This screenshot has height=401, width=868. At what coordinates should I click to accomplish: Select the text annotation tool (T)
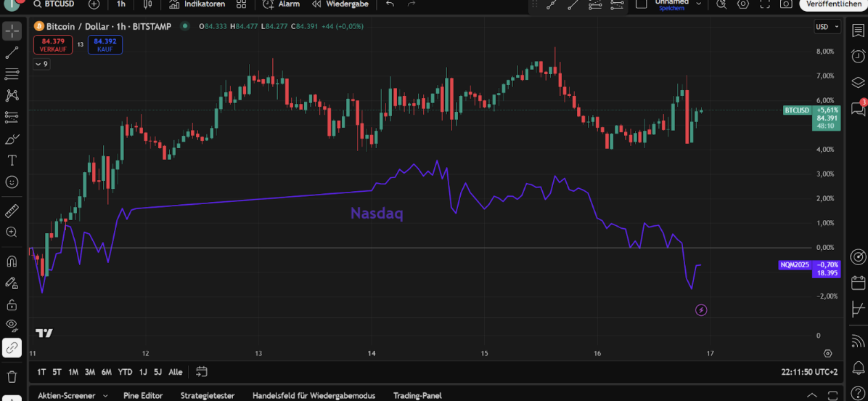pos(12,161)
